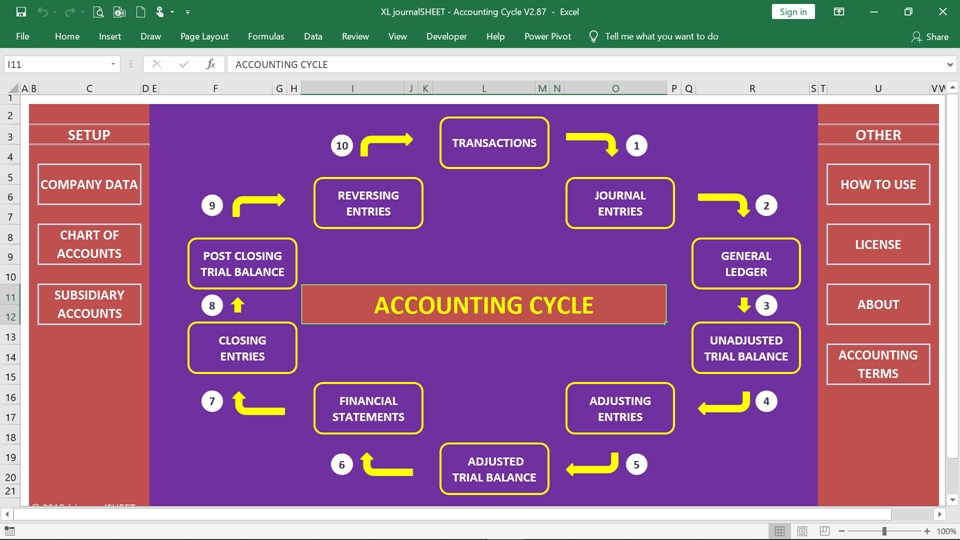The height and width of the screenshot is (540, 960).
Task: Open HOW TO USE button
Action: pyautogui.click(x=878, y=184)
